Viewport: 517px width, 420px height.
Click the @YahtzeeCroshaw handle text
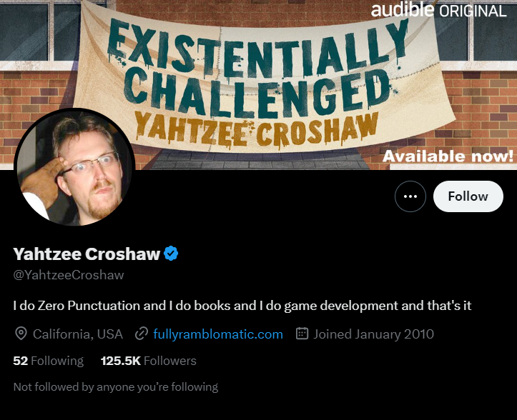[x=69, y=275]
